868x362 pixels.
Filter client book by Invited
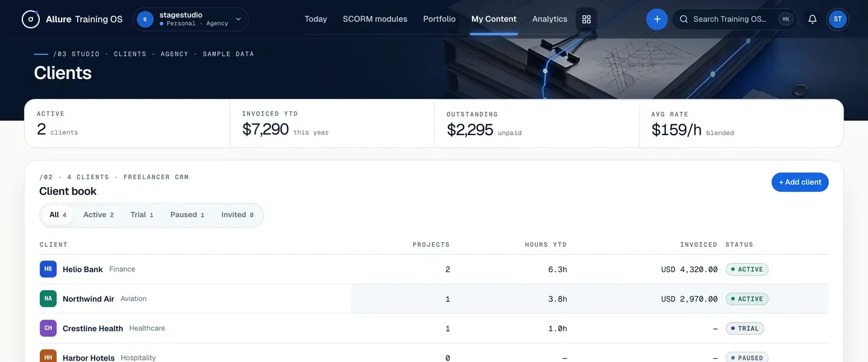pyautogui.click(x=237, y=215)
